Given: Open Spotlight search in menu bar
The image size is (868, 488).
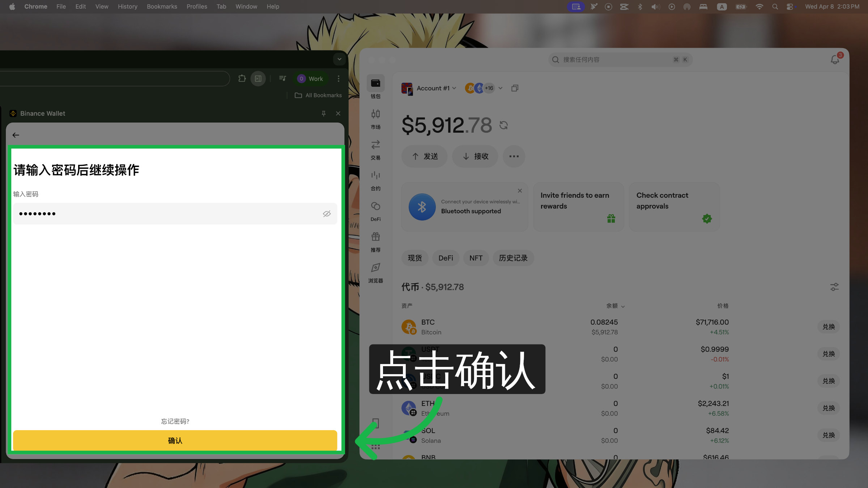Looking at the screenshot, I should pos(775,7).
